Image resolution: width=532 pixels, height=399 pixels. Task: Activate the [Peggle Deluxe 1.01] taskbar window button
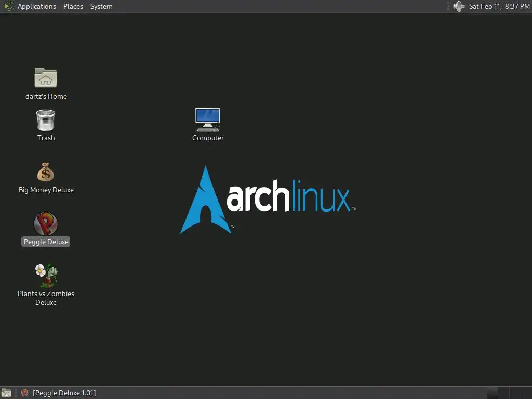click(x=58, y=393)
